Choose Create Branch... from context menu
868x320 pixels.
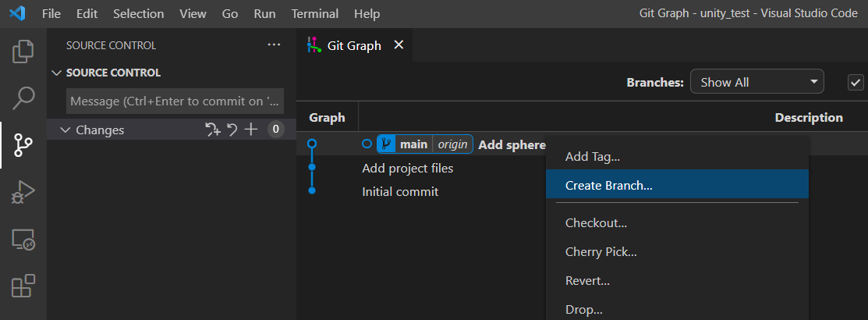click(677, 184)
